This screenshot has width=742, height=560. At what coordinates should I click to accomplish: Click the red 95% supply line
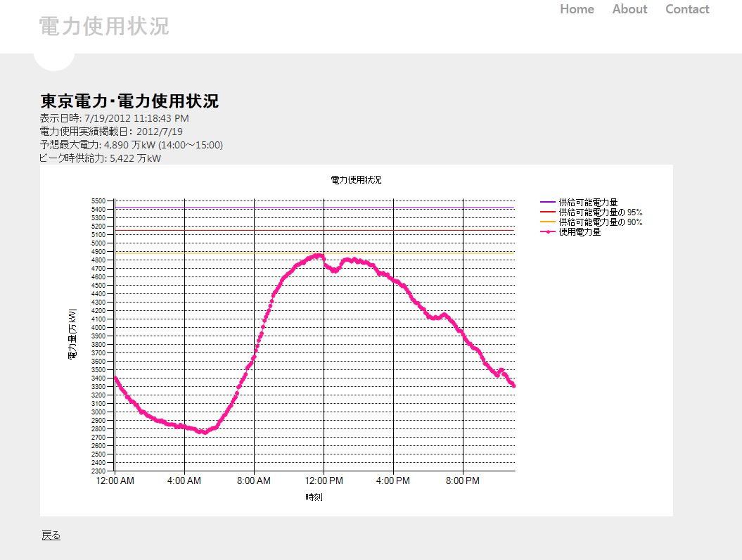click(x=314, y=231)
